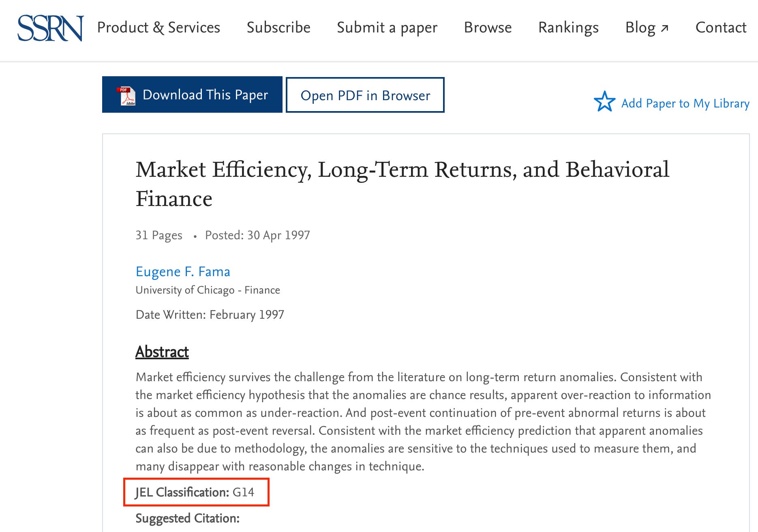Select Contact in the top navigation
758x532 pixels.
click(x=721, y=28)
